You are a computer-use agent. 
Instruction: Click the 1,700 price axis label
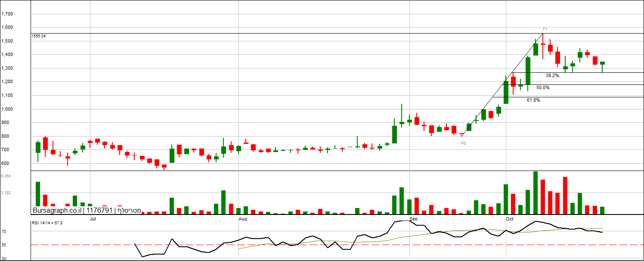coord(7,14)
